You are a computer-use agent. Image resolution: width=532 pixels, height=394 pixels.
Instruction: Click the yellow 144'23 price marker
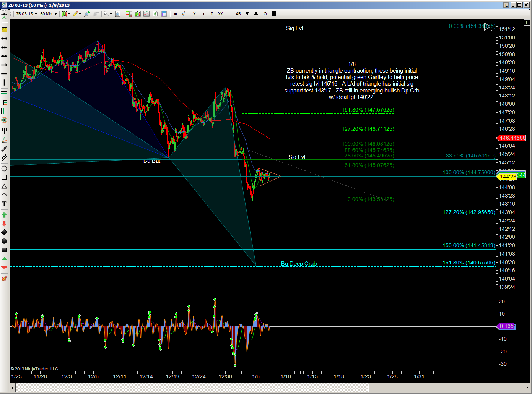[507, 177]
